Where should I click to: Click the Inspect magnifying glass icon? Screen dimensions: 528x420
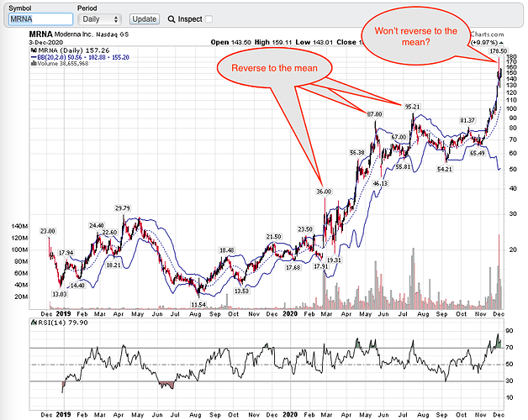click(x=172, y=19)
